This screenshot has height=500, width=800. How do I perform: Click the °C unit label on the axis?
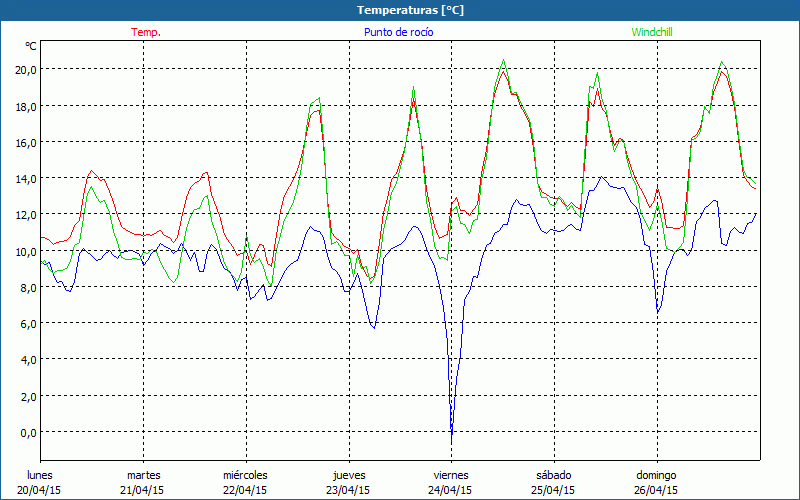click(31, 46)
